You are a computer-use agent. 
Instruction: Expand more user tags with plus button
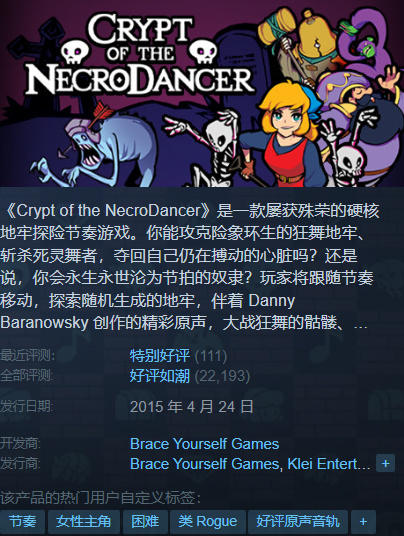tap(363, 522)
